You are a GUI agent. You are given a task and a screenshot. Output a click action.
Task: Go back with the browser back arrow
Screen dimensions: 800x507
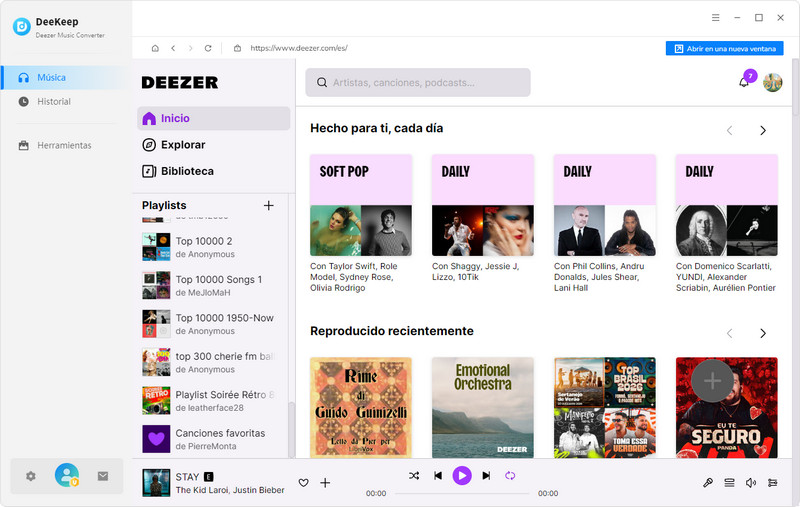pos(173,48)
